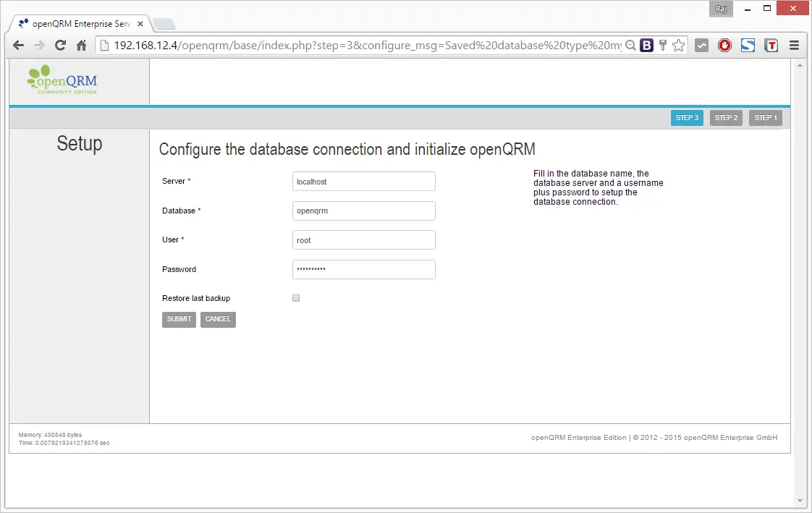Click the scrollbar up arrow

pos(800,65)
